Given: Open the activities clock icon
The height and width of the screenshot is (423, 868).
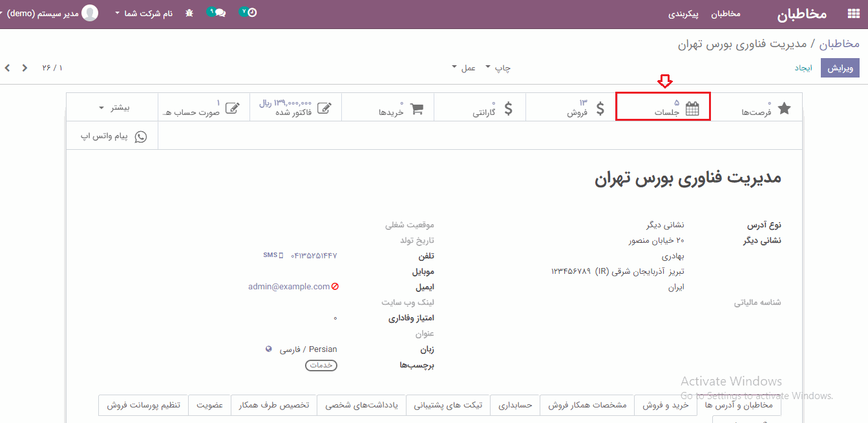Looking at the screenshot, I should 251,13.
